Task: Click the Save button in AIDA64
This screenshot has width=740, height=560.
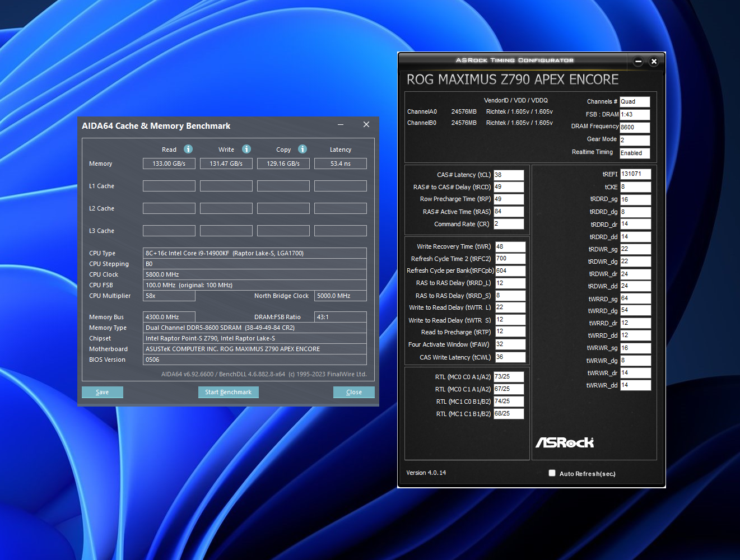Action: coord(103,392)
